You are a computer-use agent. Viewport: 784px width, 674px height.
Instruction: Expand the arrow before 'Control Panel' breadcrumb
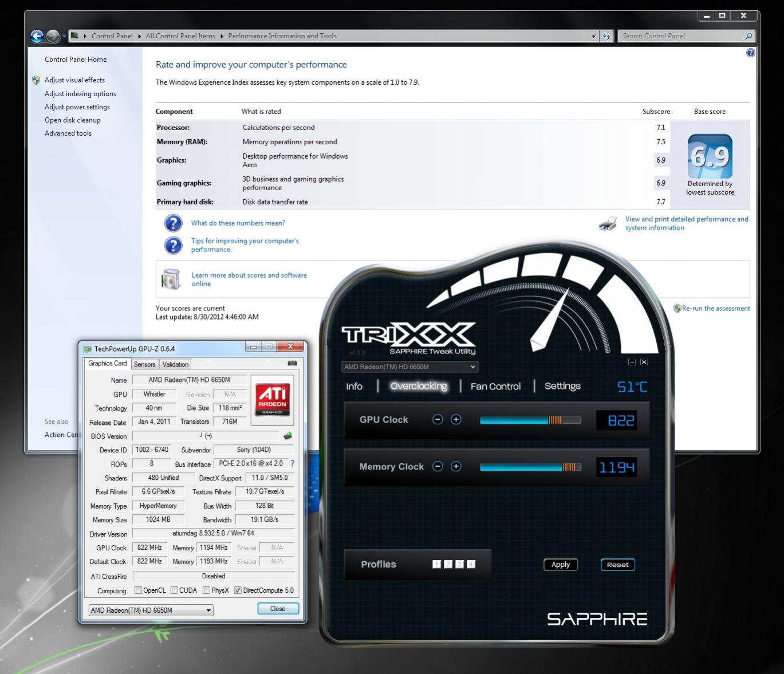click(x=85, y=36)
